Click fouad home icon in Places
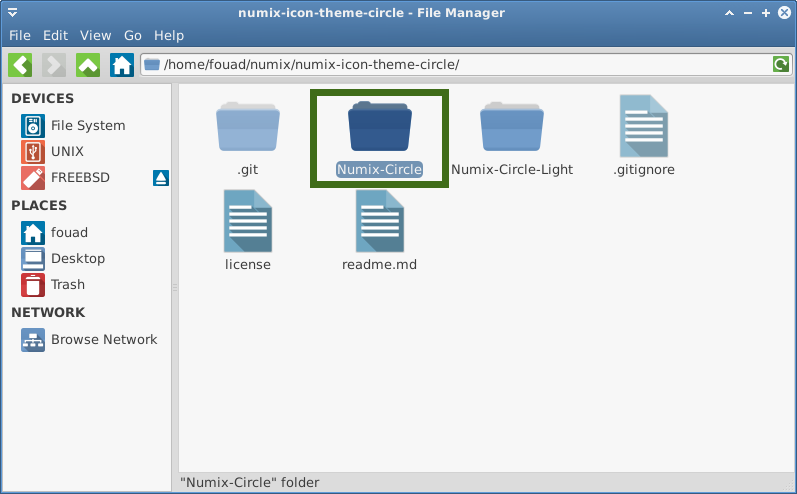 pyautogui.click(x=33, y=233)
